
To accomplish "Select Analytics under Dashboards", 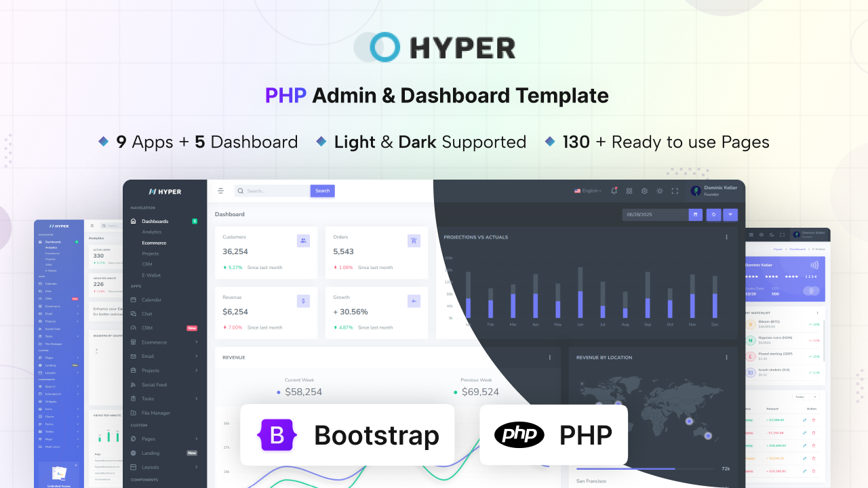I will pos(152,232).
